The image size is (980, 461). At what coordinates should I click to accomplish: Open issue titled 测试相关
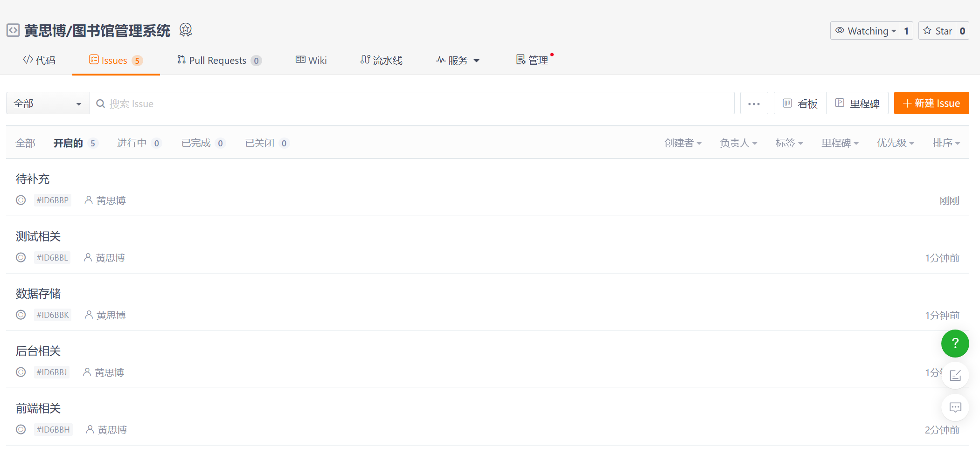coord(38,236)
